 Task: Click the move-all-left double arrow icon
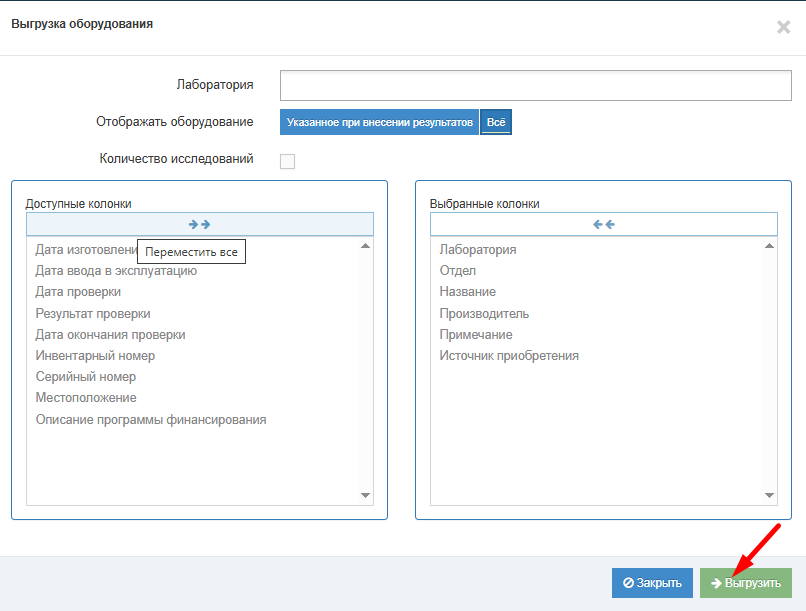point(603,224)
